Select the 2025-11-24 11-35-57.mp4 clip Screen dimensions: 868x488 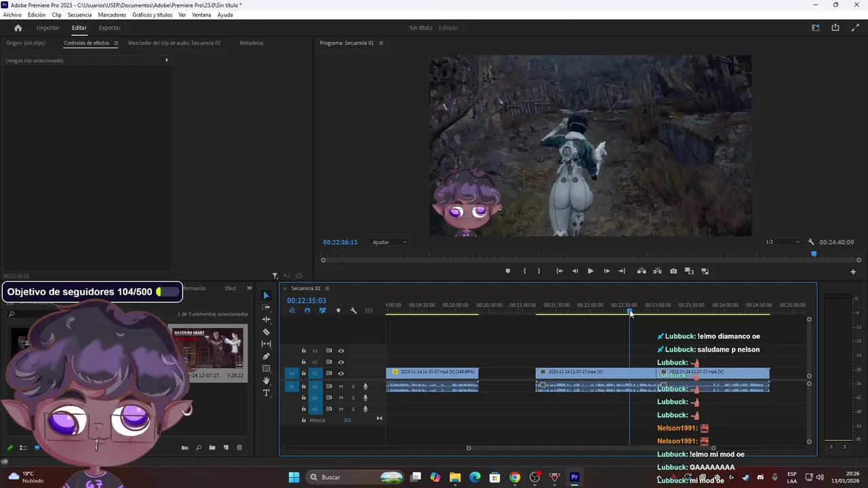pyautogui.click(x=432, y=372)
